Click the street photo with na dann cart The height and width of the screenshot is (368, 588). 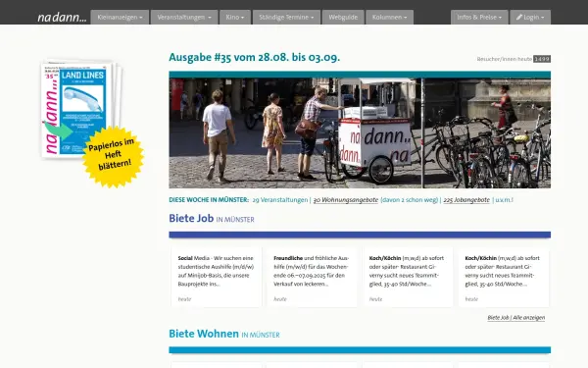(x=360, y=132)
